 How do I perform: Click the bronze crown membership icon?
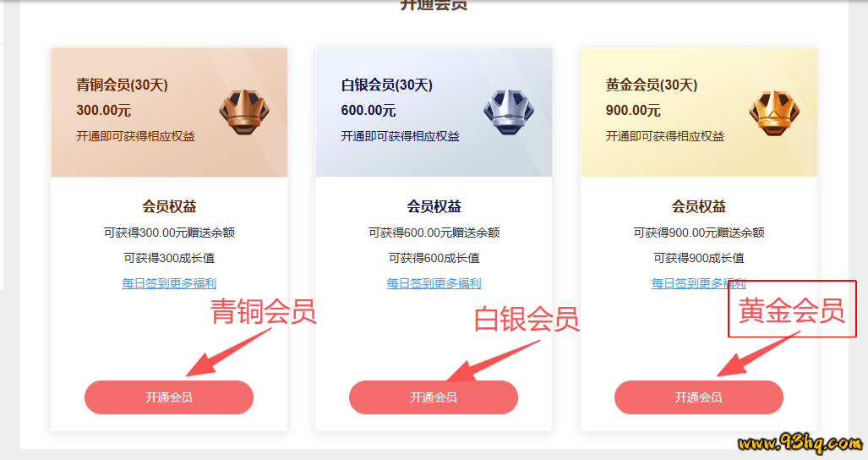click(x=244, y=113)
